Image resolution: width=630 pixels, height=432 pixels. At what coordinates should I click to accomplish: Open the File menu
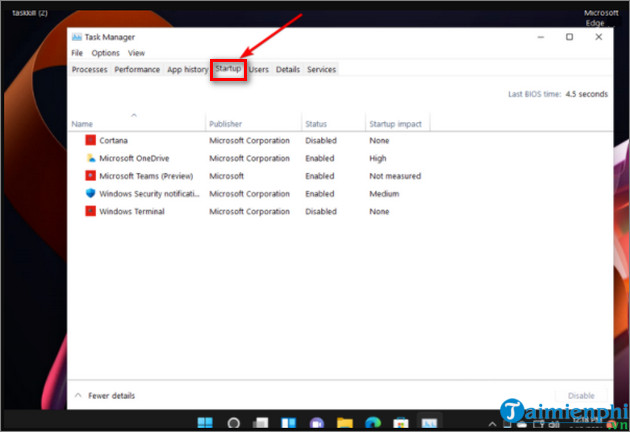(77, 53)
